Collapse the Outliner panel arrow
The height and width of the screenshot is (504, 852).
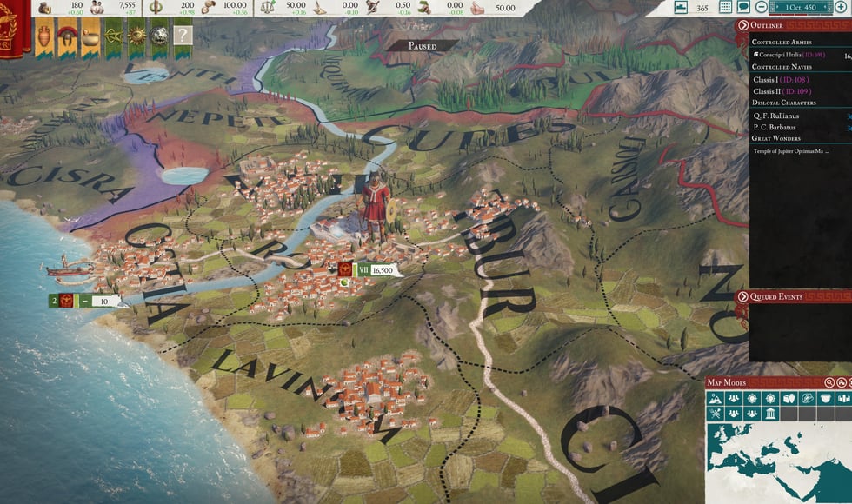(x=743, y=25)
